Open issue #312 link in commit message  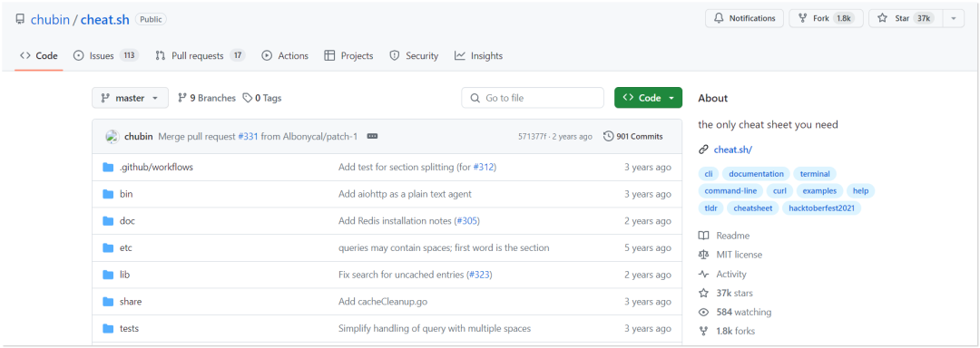(x=484, y=167)
